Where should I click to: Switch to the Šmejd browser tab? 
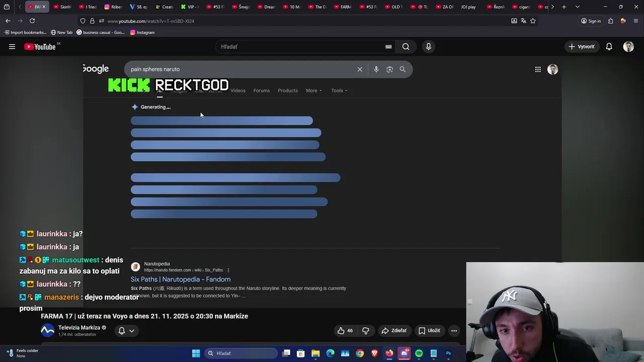(x=240, y=7)
